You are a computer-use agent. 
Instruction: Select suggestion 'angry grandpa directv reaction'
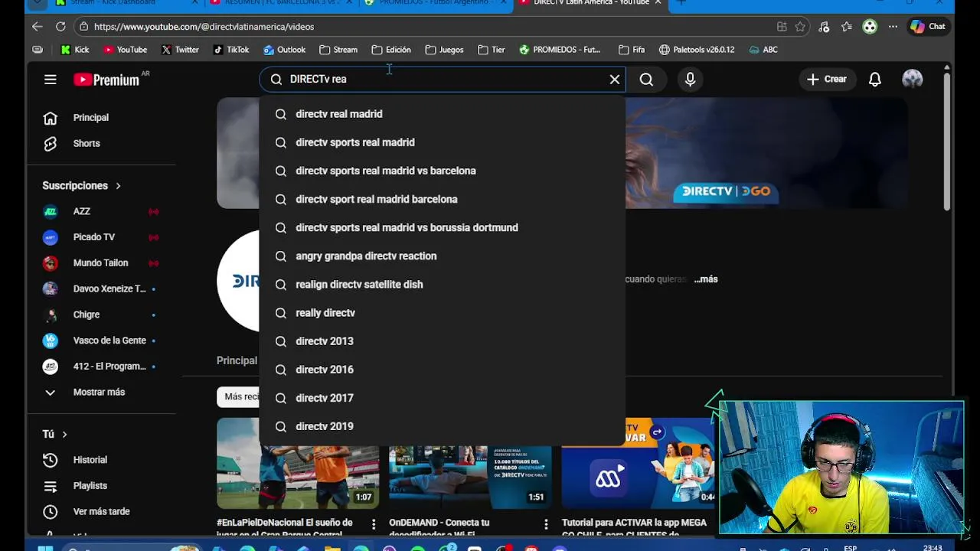click(442, 256)
